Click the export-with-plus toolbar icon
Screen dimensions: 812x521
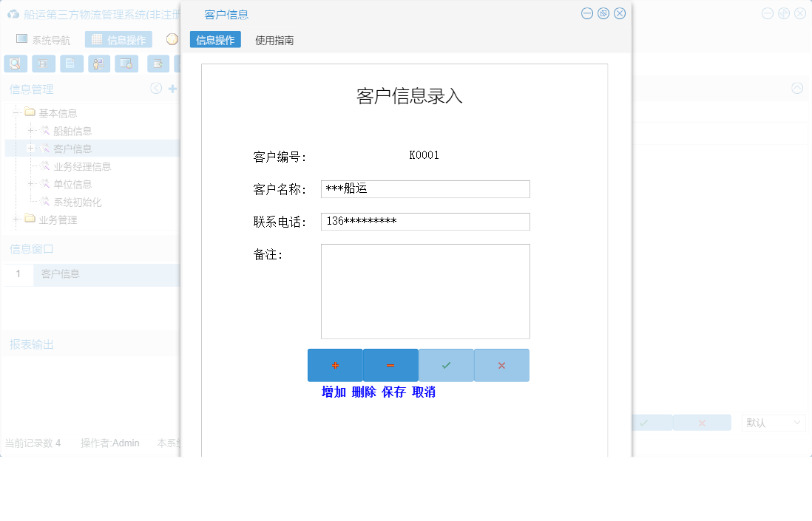[156, 64]
